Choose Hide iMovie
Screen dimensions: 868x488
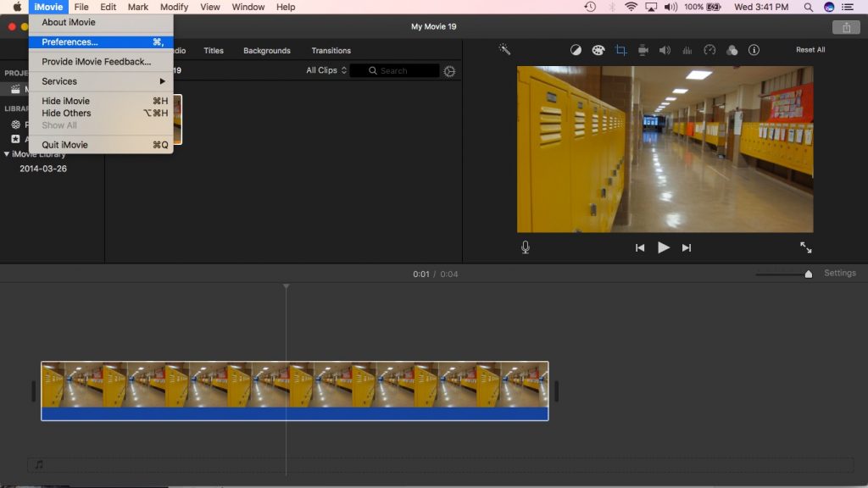(101, 101)
